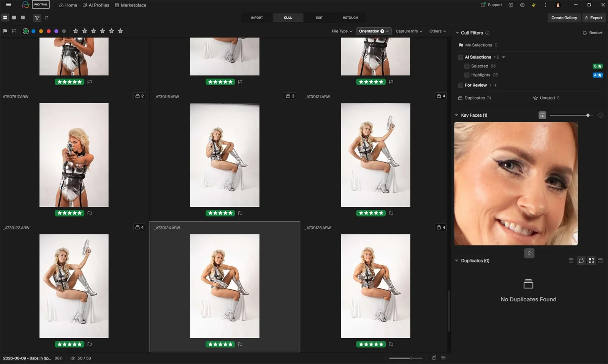Open the project name 2026-06-09 - Babs link
The width and height of the screenshot is (608, 364).
[27, 358]
